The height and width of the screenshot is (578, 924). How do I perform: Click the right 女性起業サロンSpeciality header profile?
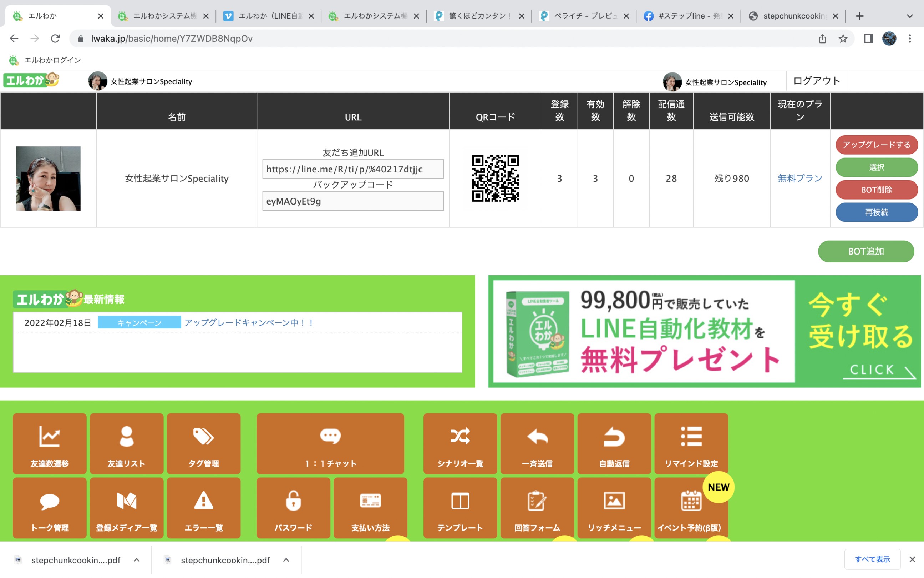(715, 82)
